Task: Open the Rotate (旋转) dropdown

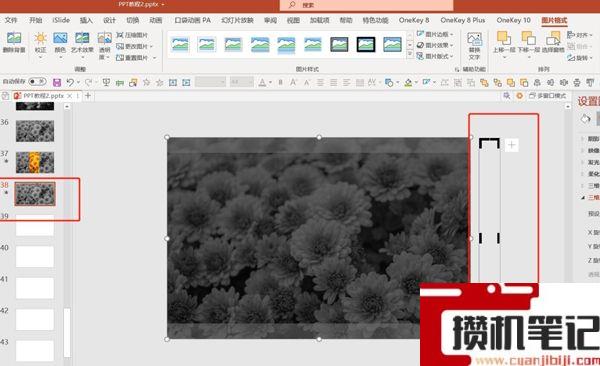Action: tap(580, 58)
